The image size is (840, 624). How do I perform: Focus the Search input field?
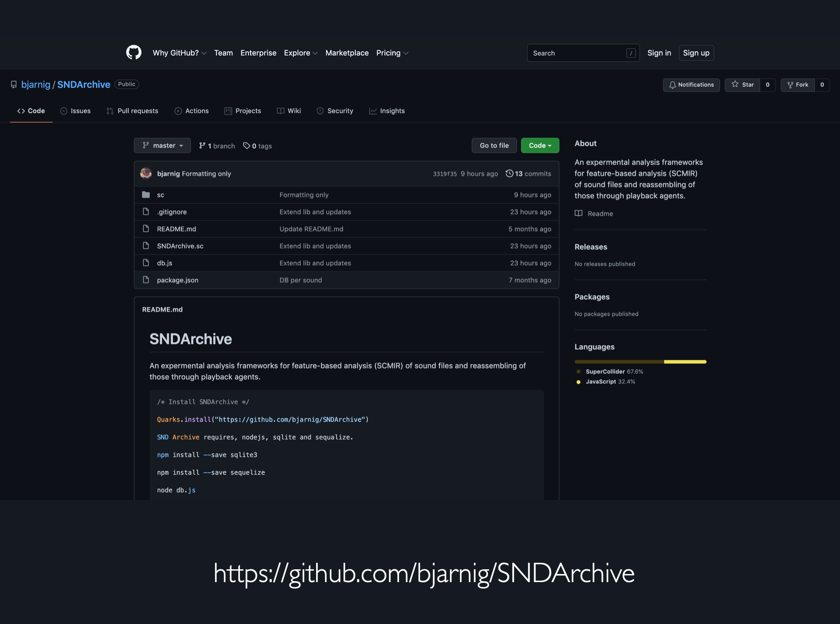[x=577, y=53]
